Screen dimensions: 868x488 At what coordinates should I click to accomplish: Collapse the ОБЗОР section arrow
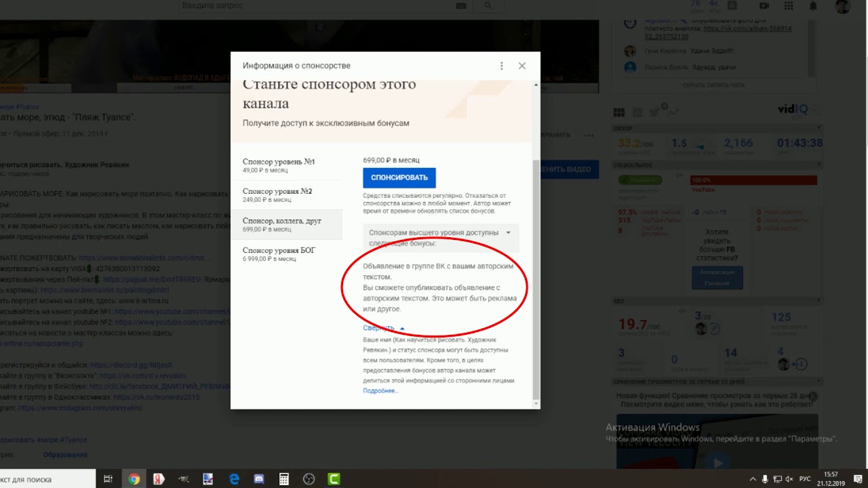pyautogui.click(x=818, y=129)
